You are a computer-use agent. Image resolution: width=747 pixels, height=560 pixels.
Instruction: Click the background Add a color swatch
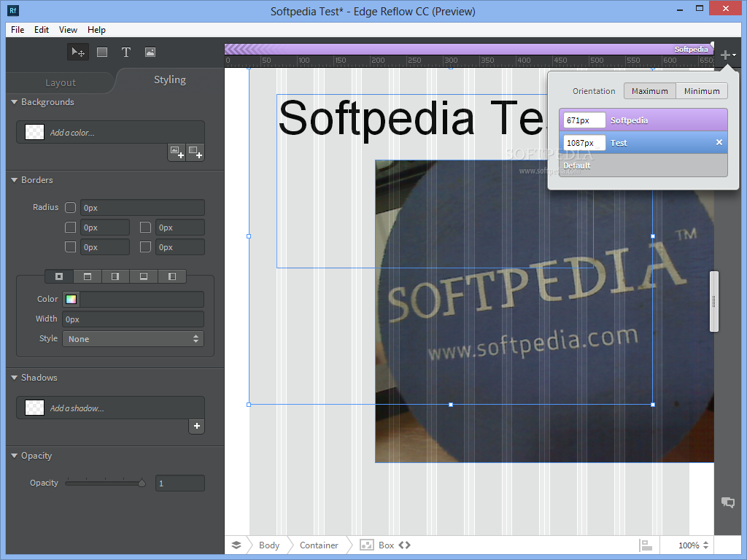(x=34, y=133)
